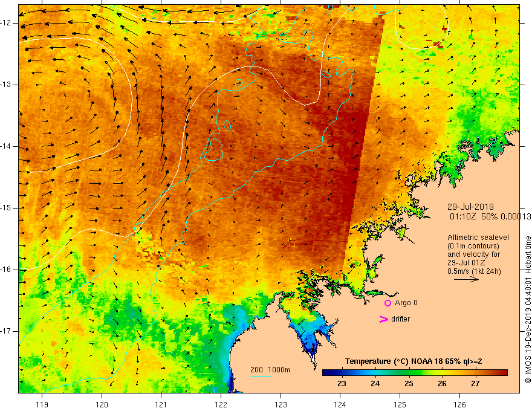Image resolution: width=532 pixels, height=411 pixels.
Task: Click the 29-Jul-2019 date label
Action: pos(470,207)
